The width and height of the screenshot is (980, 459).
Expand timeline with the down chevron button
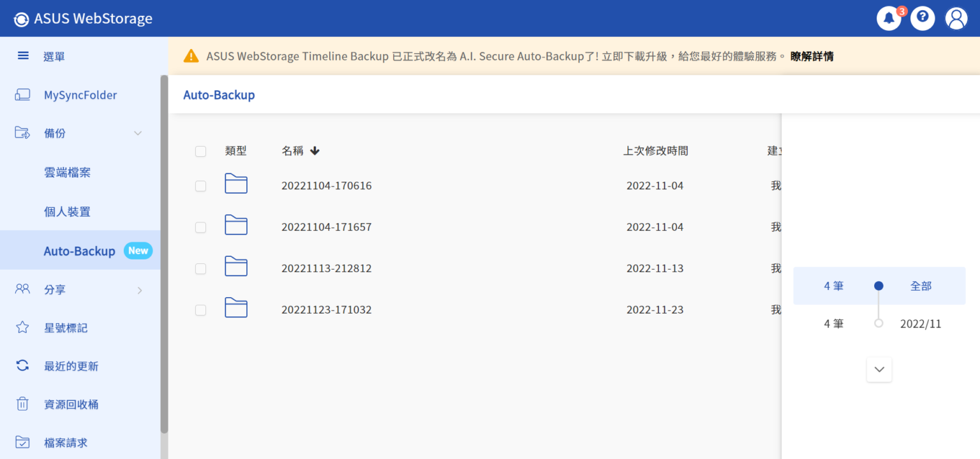(879, 370)
